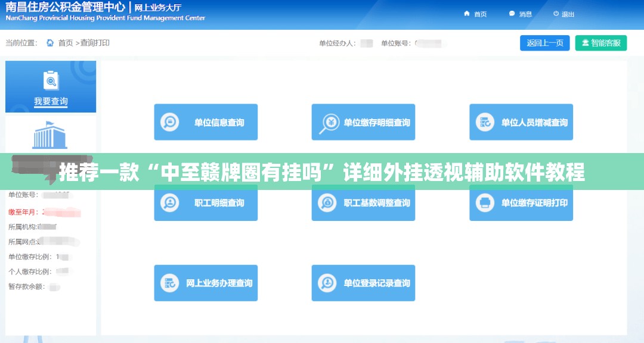The height and width of the screenshot is (343, 644).
Task: Click the 单位账号 label in header bar
Action: (396, 43)
